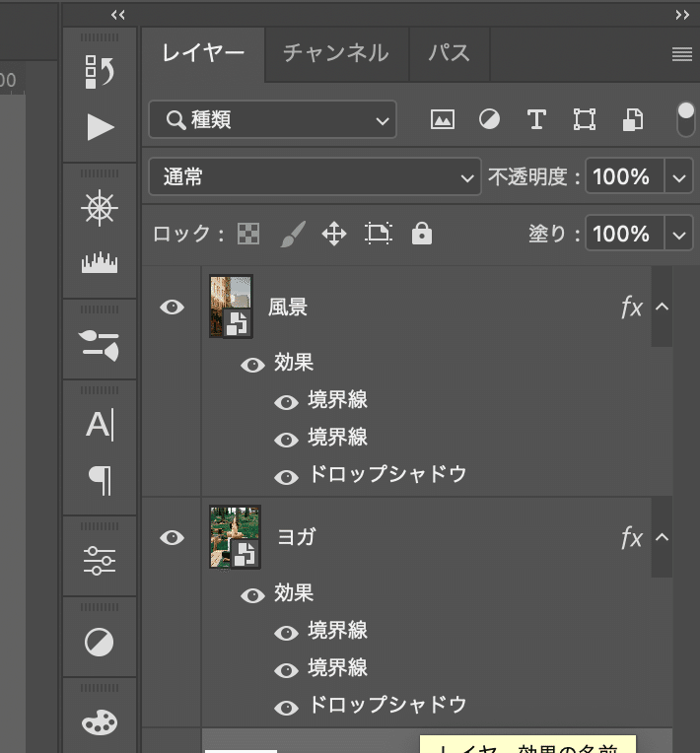Filter layers by type layers icon
Viewport: 700px width, 753px height.
(x=536, y=120)
